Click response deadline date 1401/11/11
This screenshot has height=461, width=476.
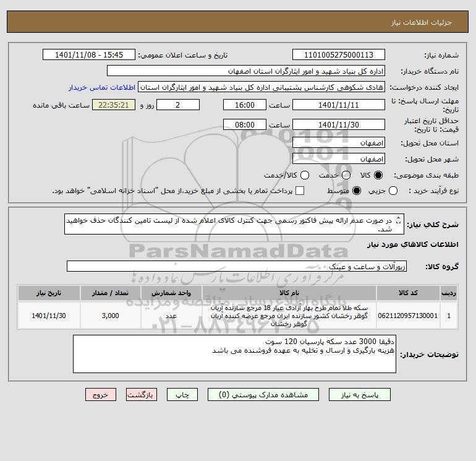(339, 105)
